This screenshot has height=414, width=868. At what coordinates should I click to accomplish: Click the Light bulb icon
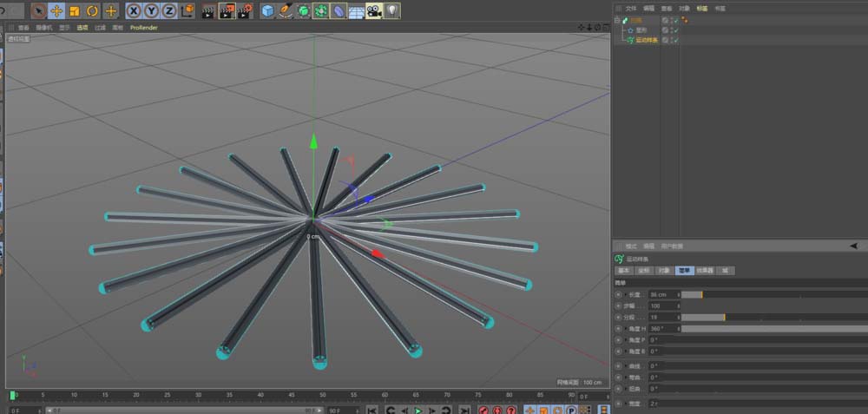392,11
